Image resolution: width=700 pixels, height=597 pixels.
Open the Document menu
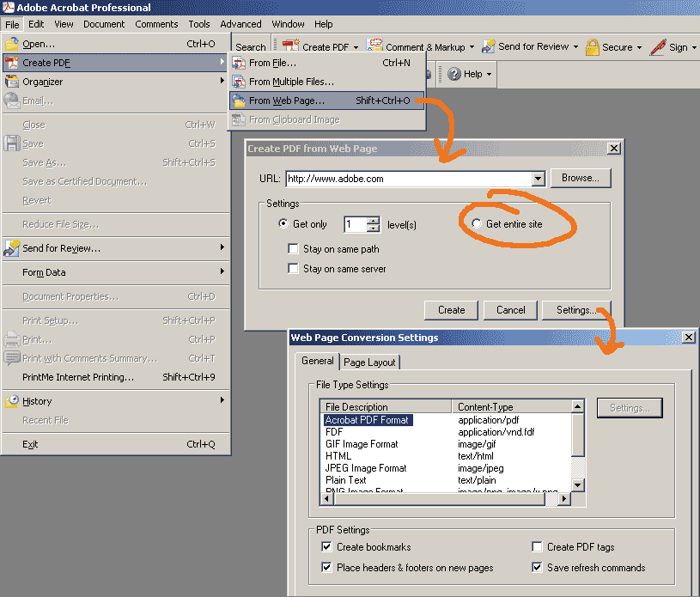coord(104,24)
